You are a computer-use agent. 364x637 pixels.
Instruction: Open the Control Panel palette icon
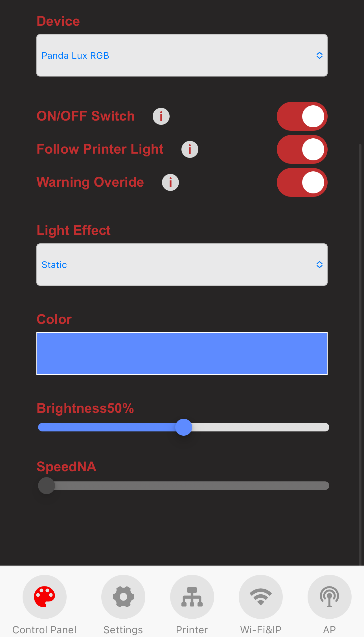(x=45, y=597)
